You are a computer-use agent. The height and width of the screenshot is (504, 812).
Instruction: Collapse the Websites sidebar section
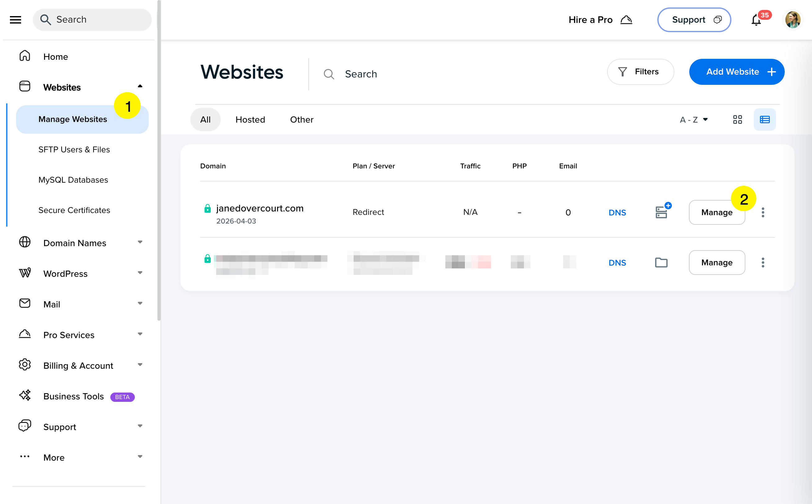(x=140, y=87)
